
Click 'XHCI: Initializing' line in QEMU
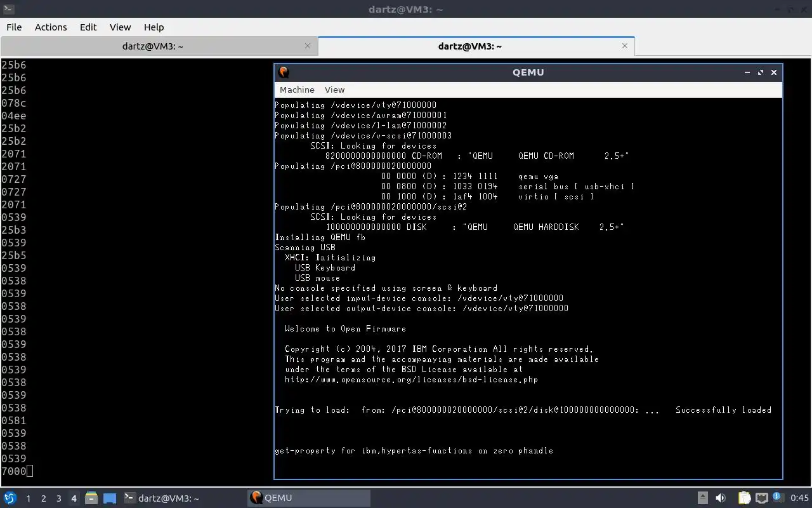tap(330, 258)
